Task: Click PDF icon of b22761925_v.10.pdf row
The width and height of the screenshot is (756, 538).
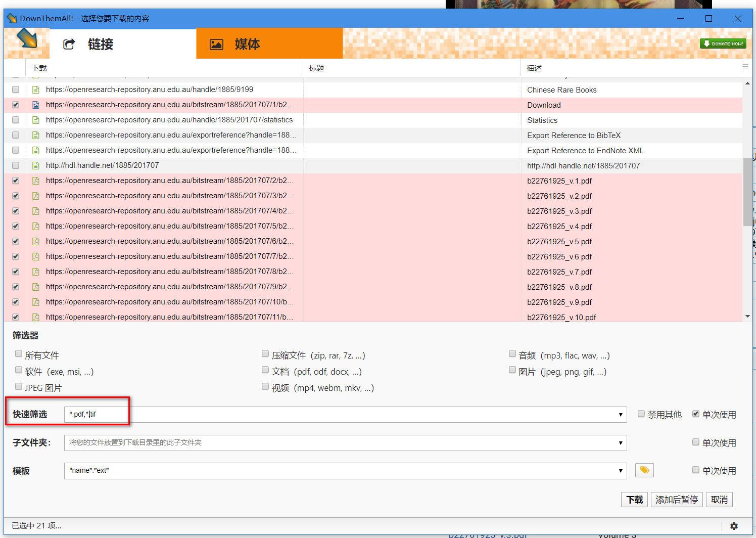Action: tap(36, 317)
